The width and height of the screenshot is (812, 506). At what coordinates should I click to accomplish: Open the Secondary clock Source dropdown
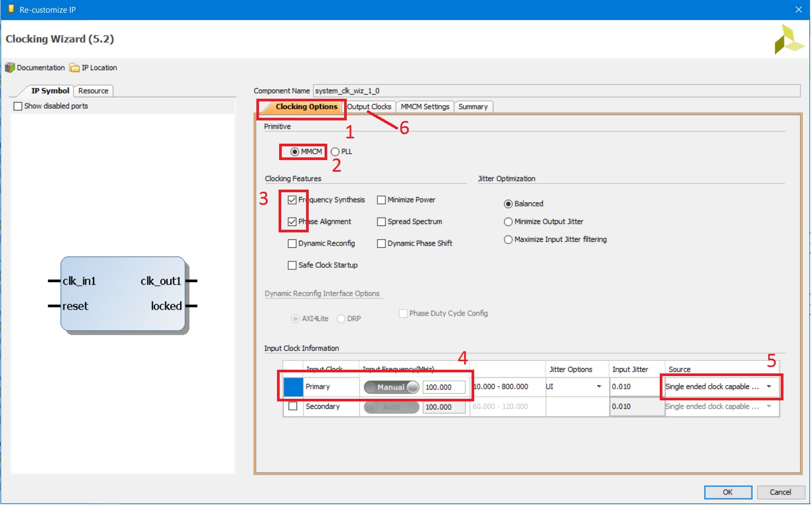[x=769, y=407]
